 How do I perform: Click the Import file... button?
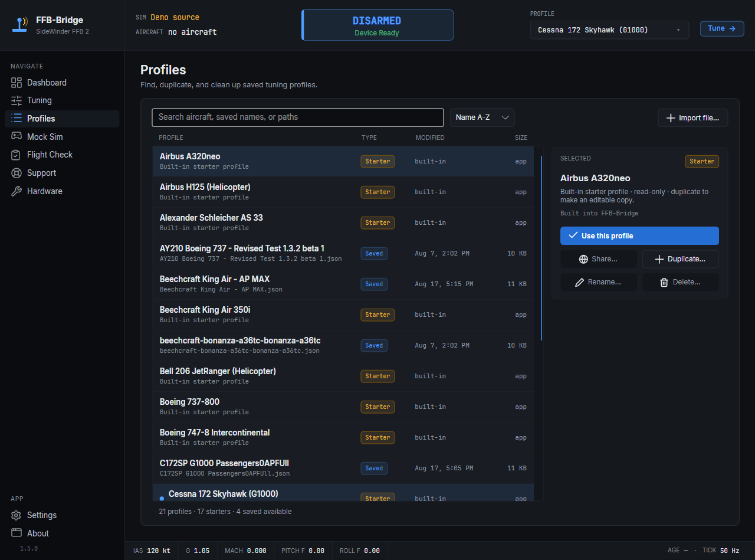692,118
